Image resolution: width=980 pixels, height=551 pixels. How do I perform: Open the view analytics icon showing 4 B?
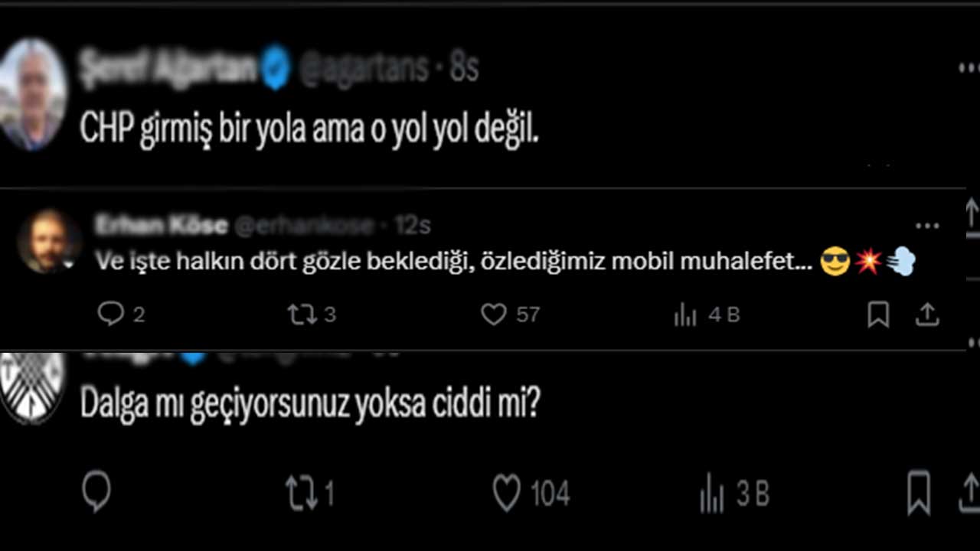pos(685,314)
